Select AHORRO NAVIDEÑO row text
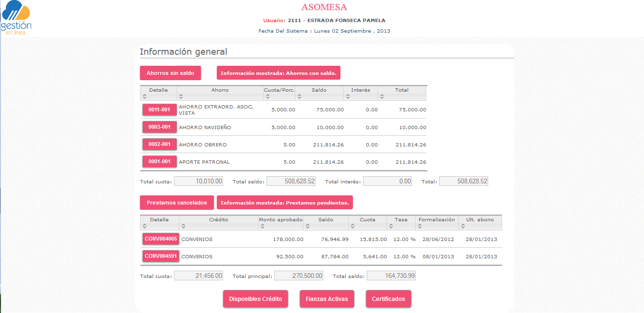This screenshot has height=313, width=644. click(x=205, y=128)
